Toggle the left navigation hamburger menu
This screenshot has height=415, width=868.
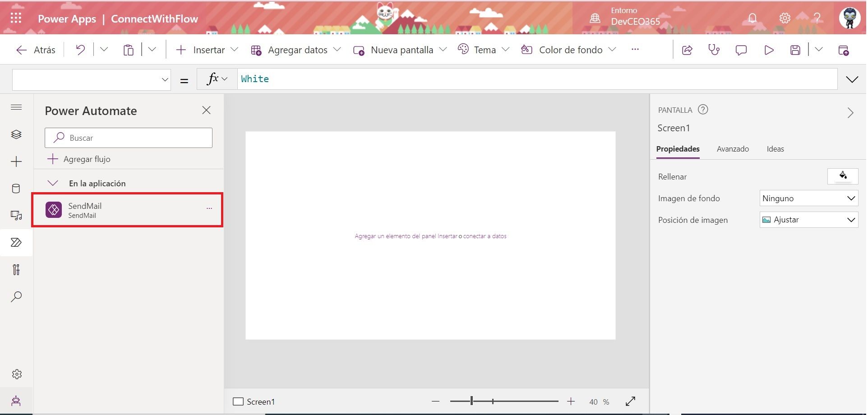tap(16, 107)
